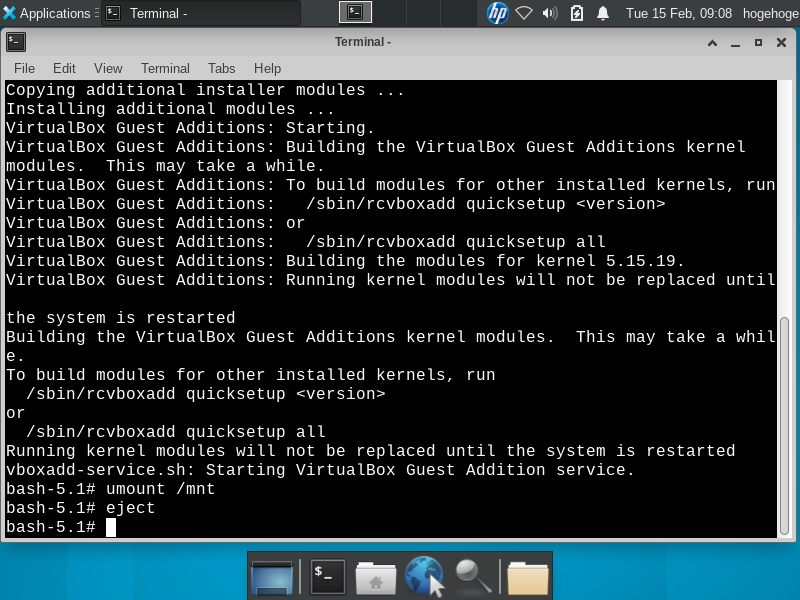Open the volume control icon

(550, 13)
